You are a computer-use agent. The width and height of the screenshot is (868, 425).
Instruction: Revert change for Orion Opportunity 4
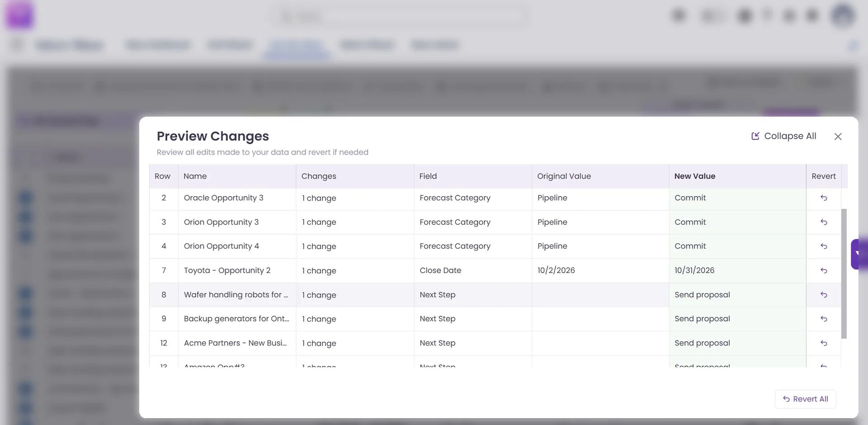point(824,246)
